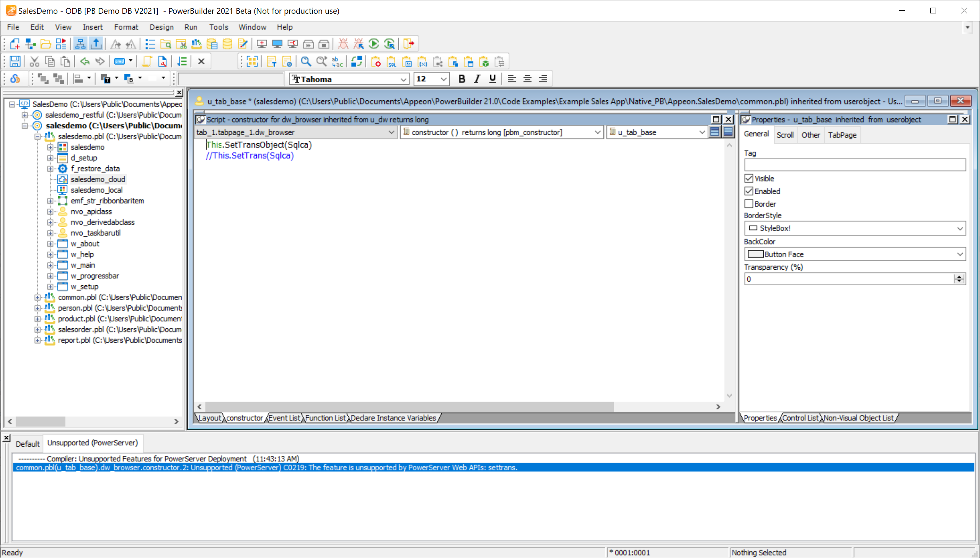
Task: Click the Library painter icon with book stack
Action: [x=196, y=44]
